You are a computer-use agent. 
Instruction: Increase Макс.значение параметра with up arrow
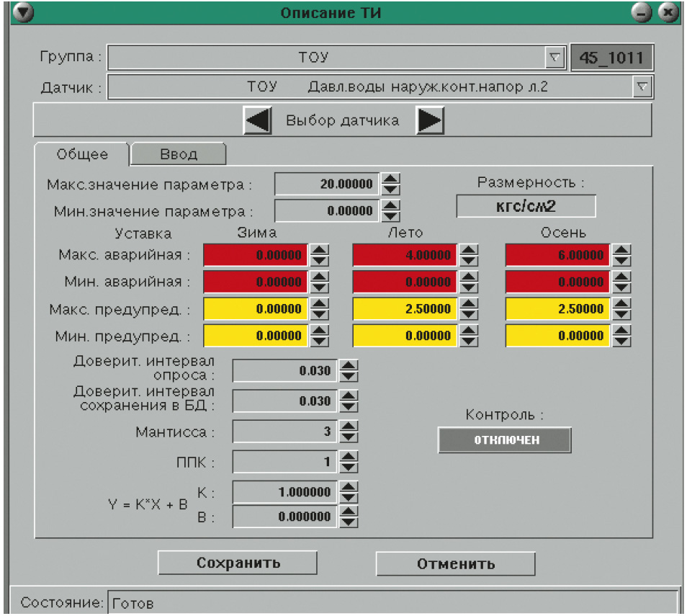(390, 179)
